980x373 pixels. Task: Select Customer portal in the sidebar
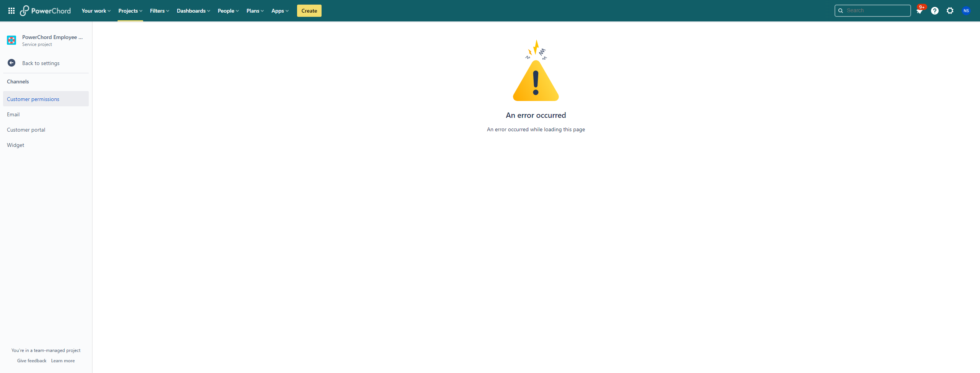click(46, 129)
